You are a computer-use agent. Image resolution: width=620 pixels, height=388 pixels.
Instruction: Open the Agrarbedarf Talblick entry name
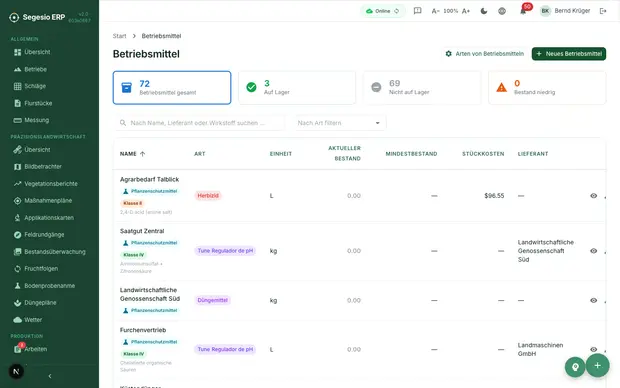coord(149,180)
